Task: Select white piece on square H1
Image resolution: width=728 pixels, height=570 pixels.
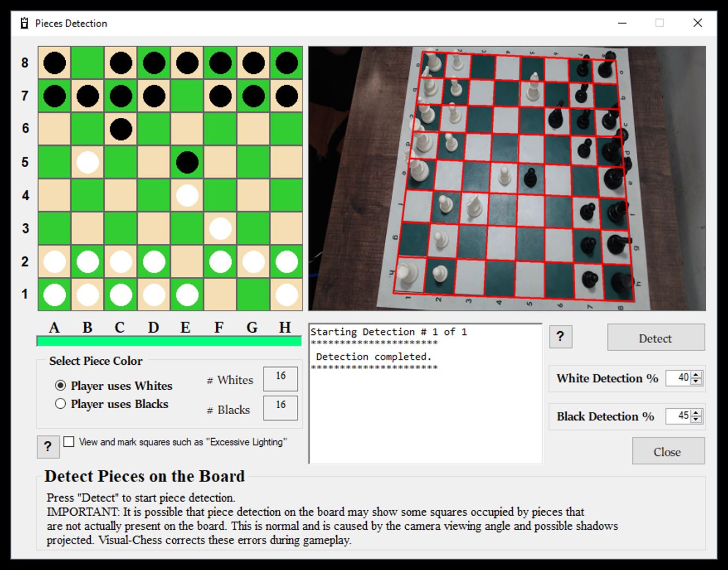Action: click(x=286, y=295)
